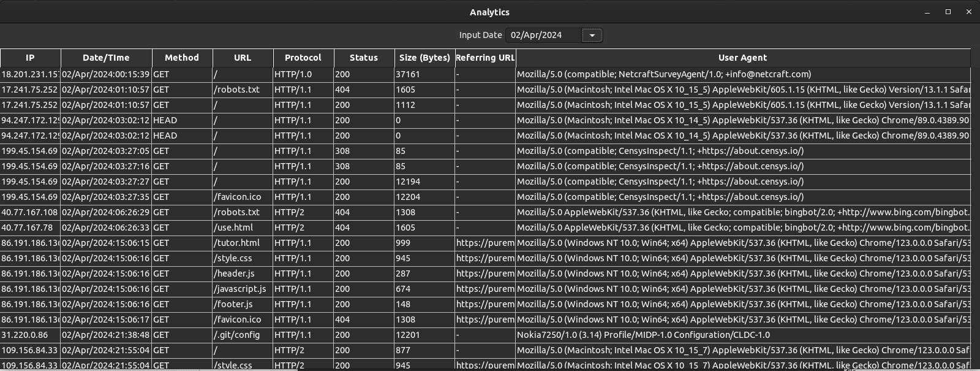This screenshot has width=980, height=371.
Task: Sort by the Date/Time column header
Action: pyautogui.click(x=106, y=58)
